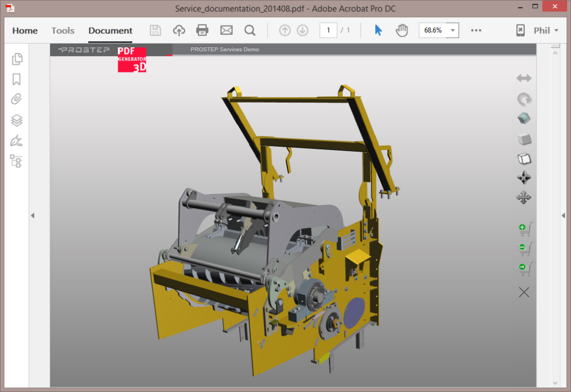Switch to the Tools tab
571x392 pixels.
[x=63, y=31]
